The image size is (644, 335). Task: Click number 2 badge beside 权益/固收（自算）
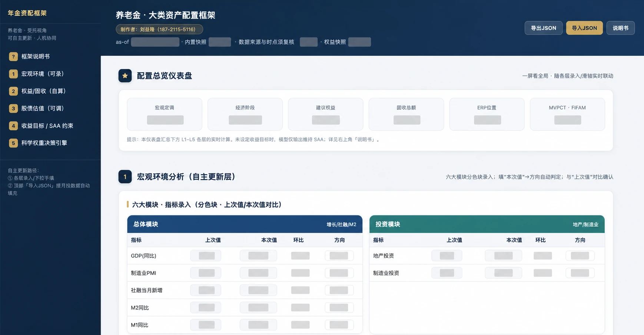[13, 91]
